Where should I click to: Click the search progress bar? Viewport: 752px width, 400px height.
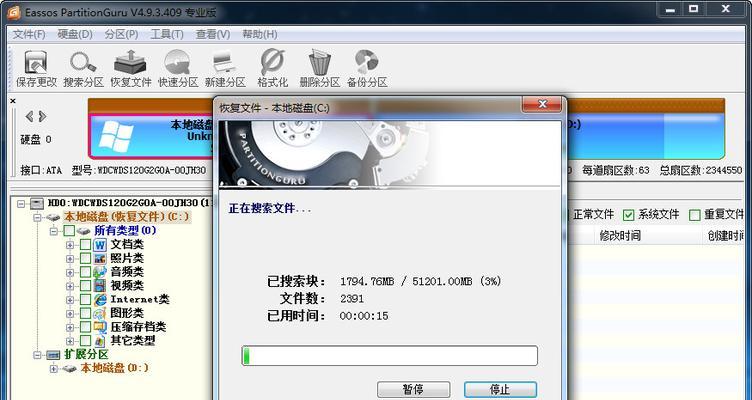[389, 356]
